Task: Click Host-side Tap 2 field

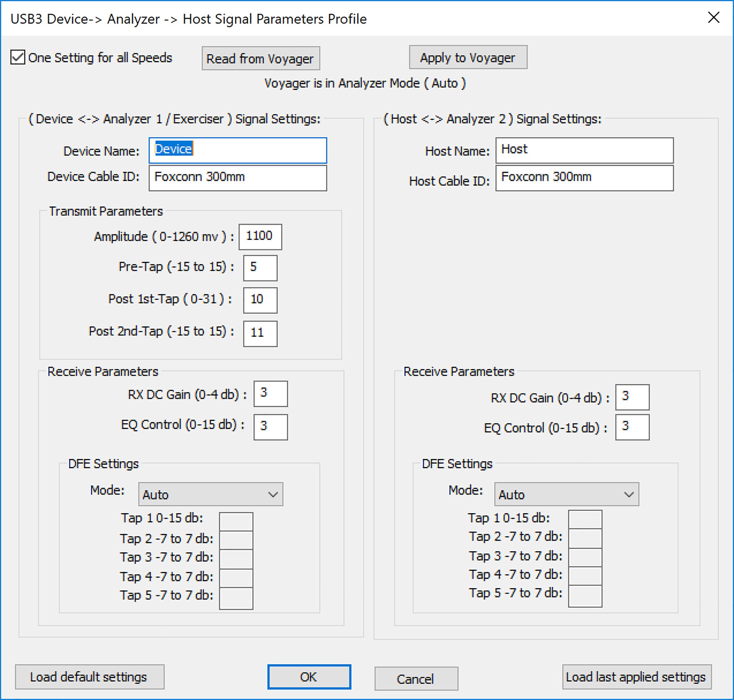Action: 585,538
